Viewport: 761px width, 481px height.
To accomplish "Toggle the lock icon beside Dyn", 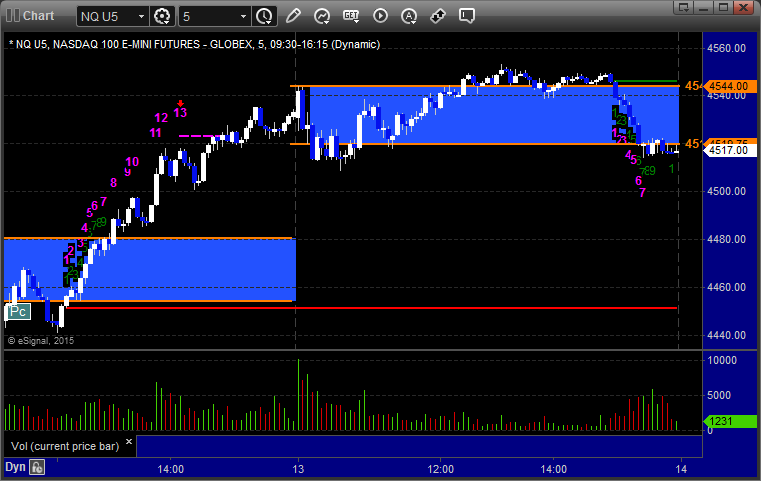I will pos(37,467).
